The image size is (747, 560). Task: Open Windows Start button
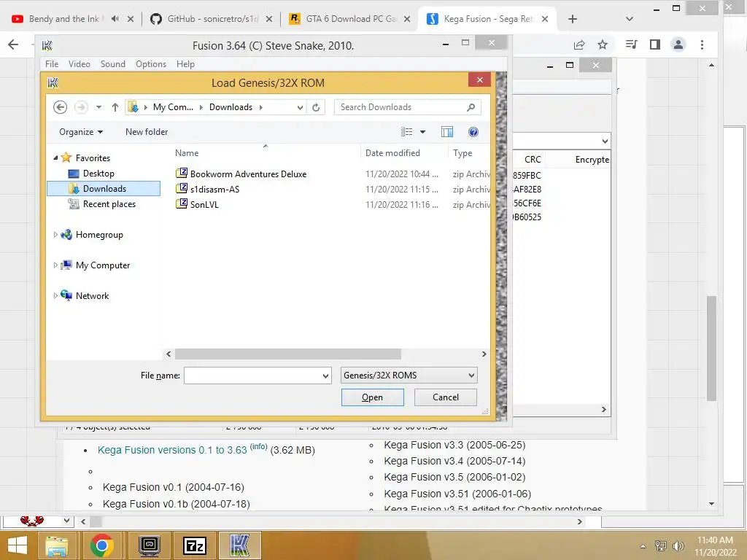point(18,545)
